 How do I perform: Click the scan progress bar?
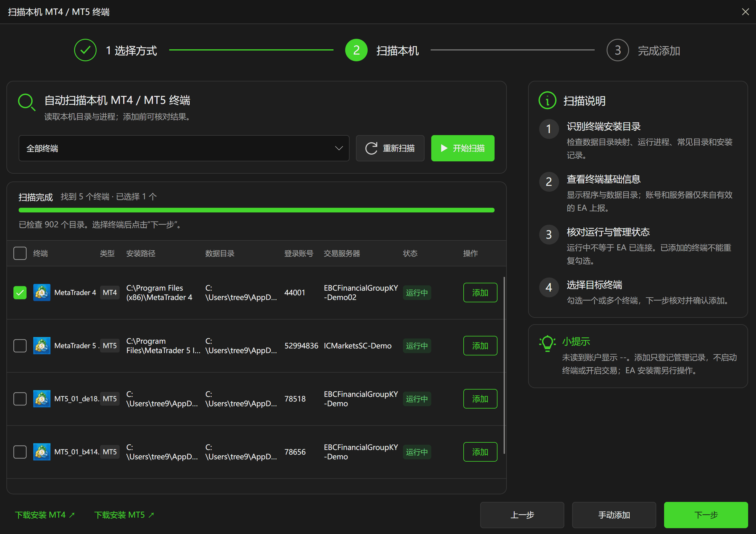(256, 210)
